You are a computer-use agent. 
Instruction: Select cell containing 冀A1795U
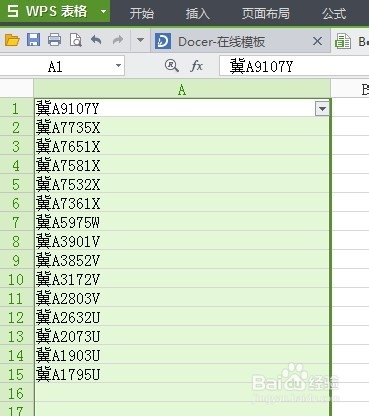(x=182, y=374)
